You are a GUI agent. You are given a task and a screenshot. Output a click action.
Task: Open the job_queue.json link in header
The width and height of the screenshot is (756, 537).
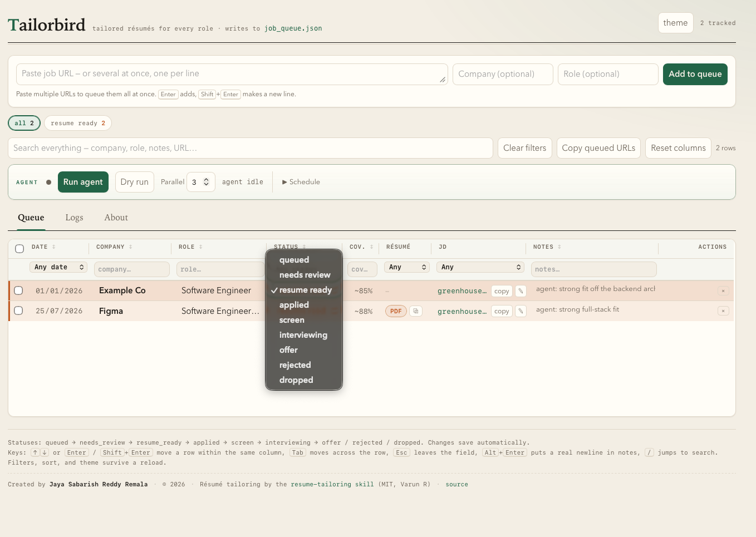(293, 28)
